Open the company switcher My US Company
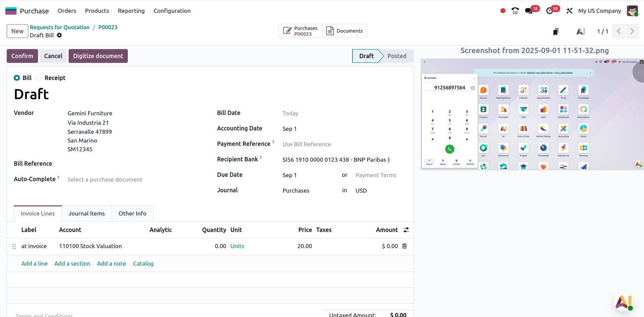 599,11
